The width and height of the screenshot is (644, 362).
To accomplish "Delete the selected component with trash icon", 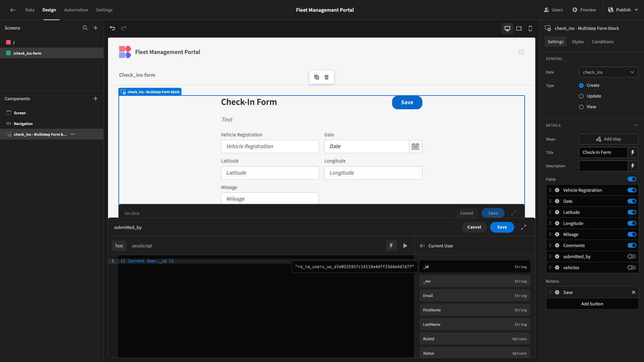I will 327,77.
